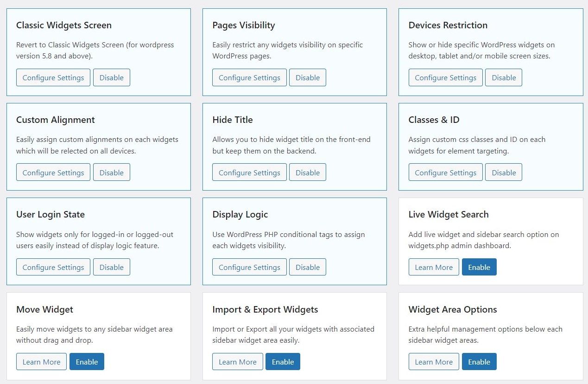The height and width of the screenshot is (384, 588).
Task: Open Learn More for Widget Area Options
Action: [x=433, y=361]
